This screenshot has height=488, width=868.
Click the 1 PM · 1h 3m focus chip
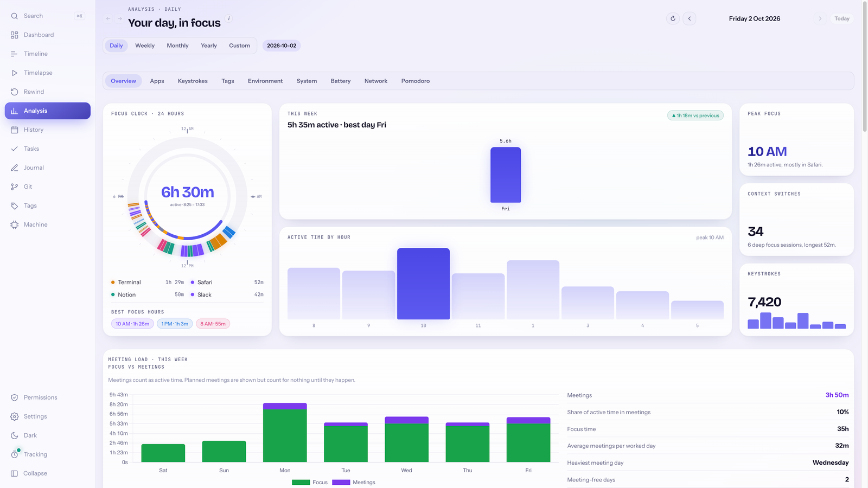(x=175, y=324)
